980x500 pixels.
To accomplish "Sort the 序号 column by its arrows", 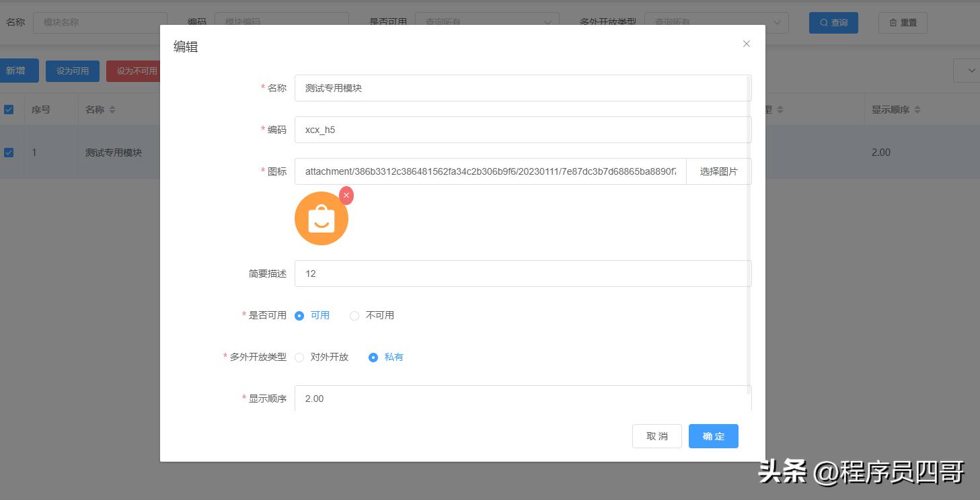I will click(50, 109).
